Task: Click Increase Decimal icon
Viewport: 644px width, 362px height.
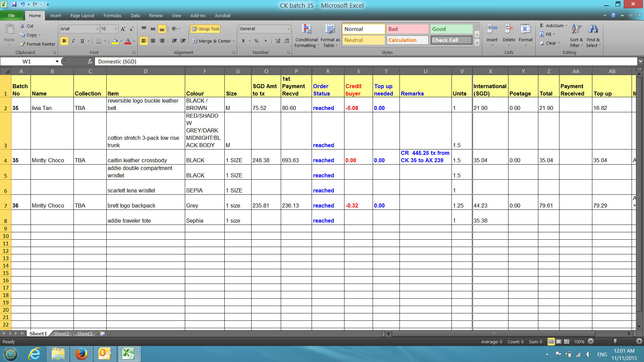Action: point(278,41)
